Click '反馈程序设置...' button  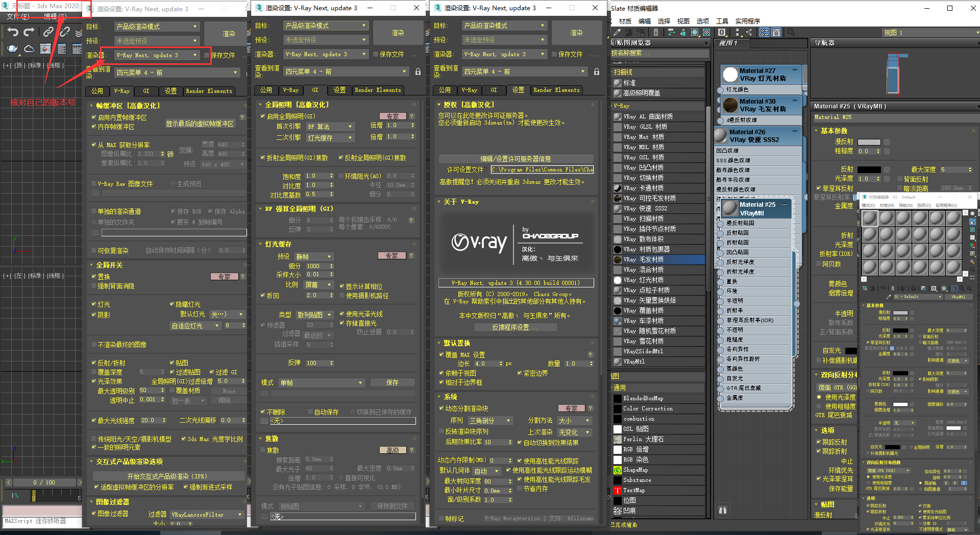click(x=514, y=327)
